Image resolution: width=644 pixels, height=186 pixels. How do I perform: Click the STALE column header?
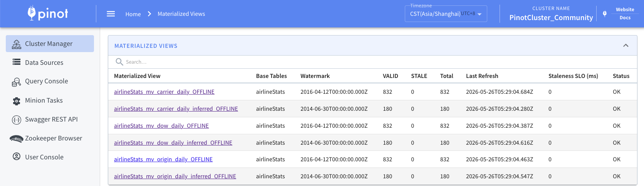click(x=419, y=76)
